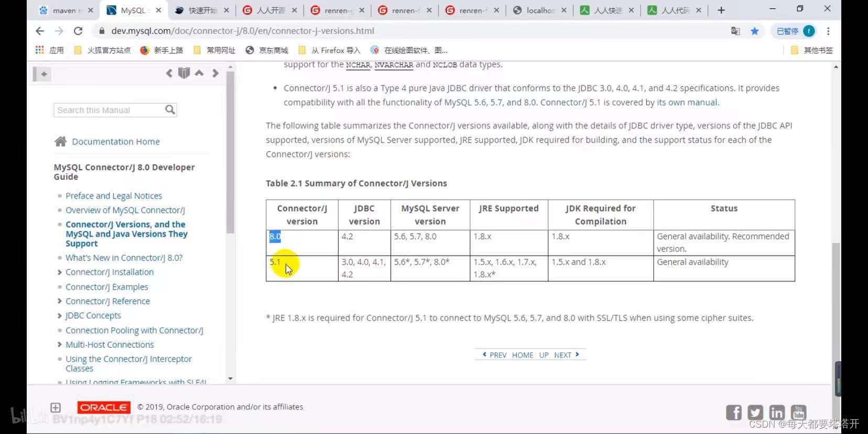868x434 pixels.
Task: Open the Google Translate page icon
Action: click(735, 31)
